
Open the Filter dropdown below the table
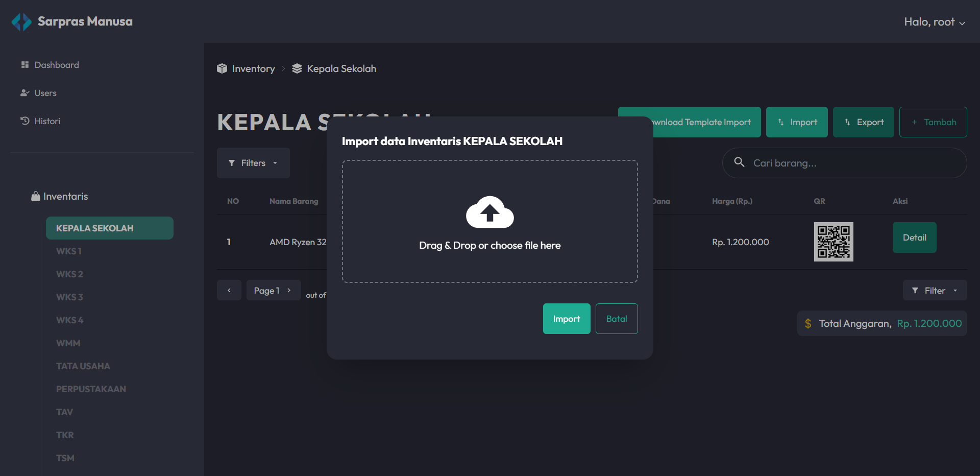coord(935,290)
